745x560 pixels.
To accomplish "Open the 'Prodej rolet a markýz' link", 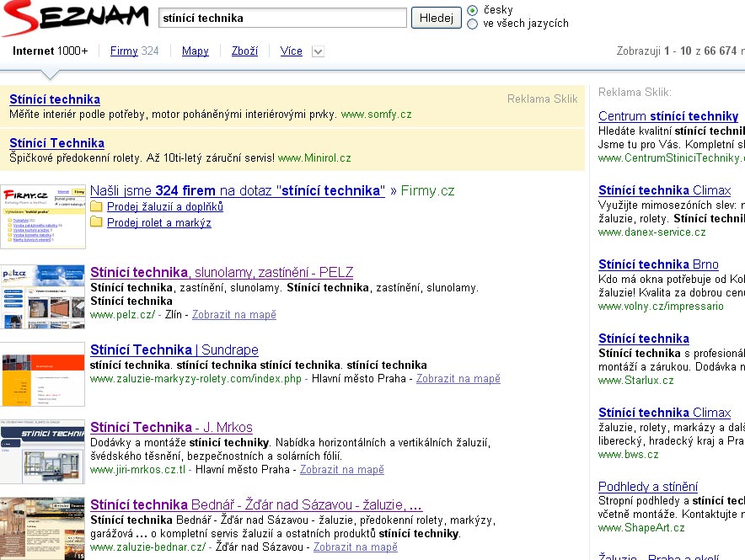I will point(159,222).
